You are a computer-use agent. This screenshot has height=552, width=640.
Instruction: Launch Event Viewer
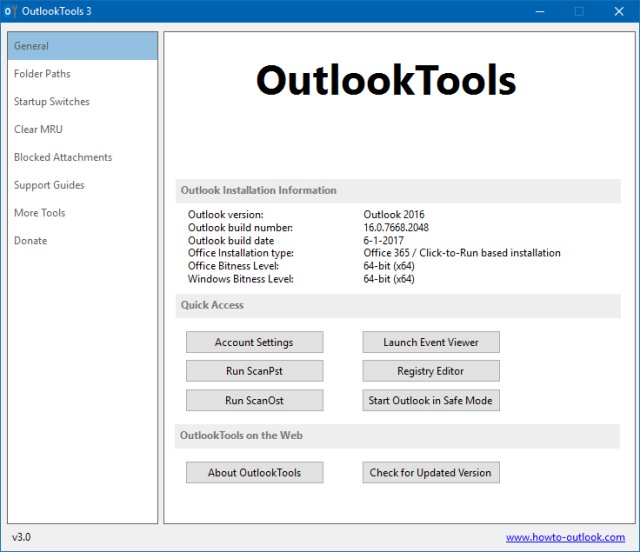tap(431, 342)
